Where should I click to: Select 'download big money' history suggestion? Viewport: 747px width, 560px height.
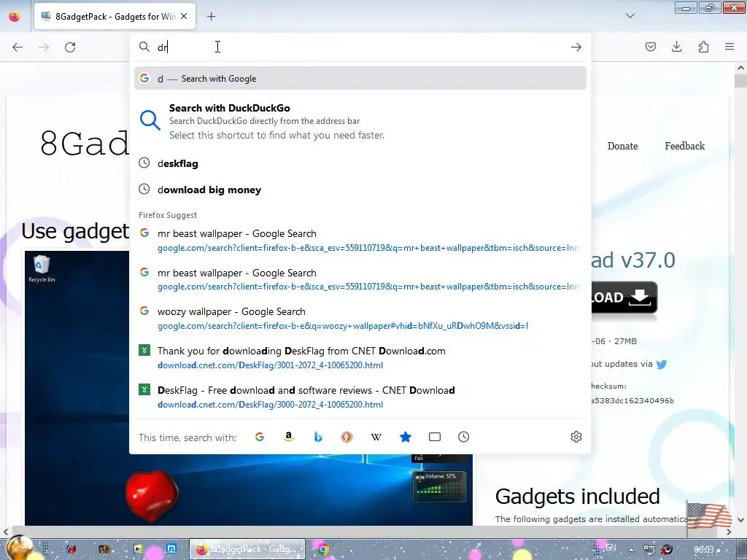[360, 190]
